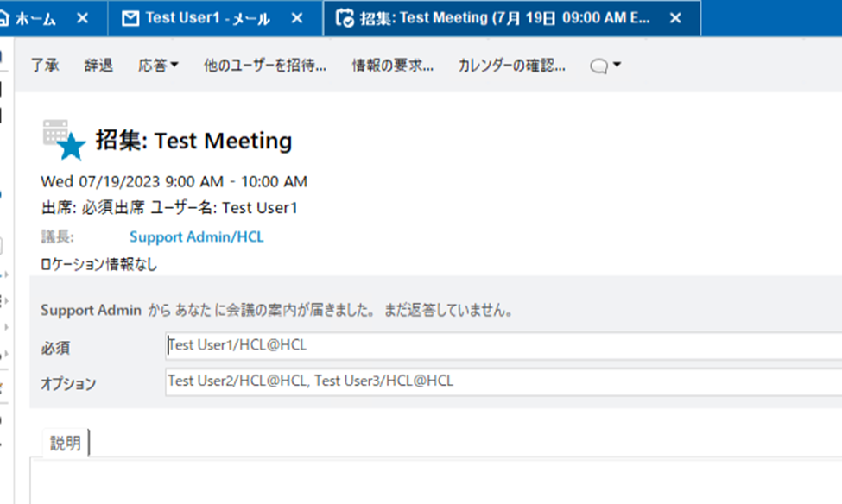Click the envelope icon on Test User1 tab
The height and width of the screenshot is (504, 842).
click(130, 18)
